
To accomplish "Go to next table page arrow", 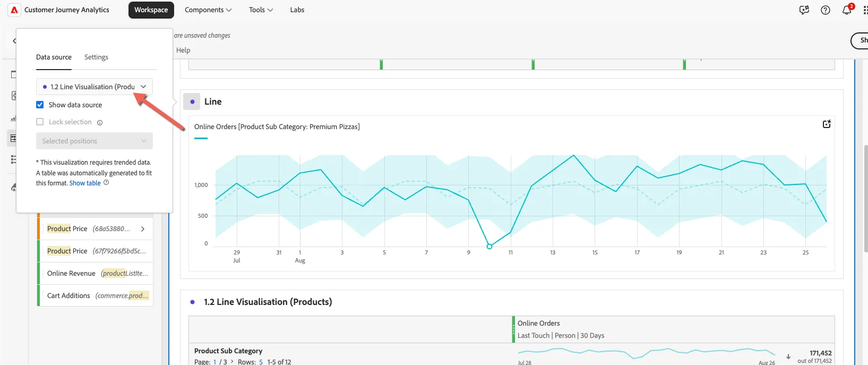I will (232, 362).
